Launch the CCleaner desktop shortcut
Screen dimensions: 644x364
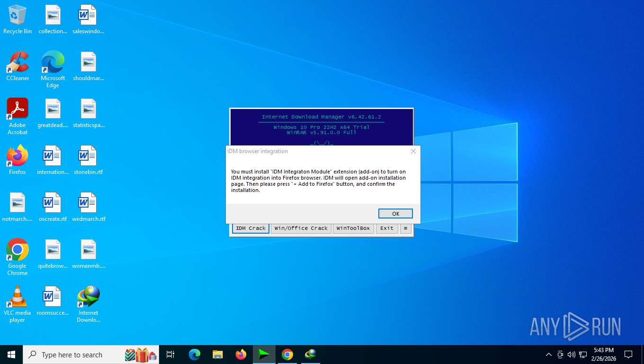point(18,66)
